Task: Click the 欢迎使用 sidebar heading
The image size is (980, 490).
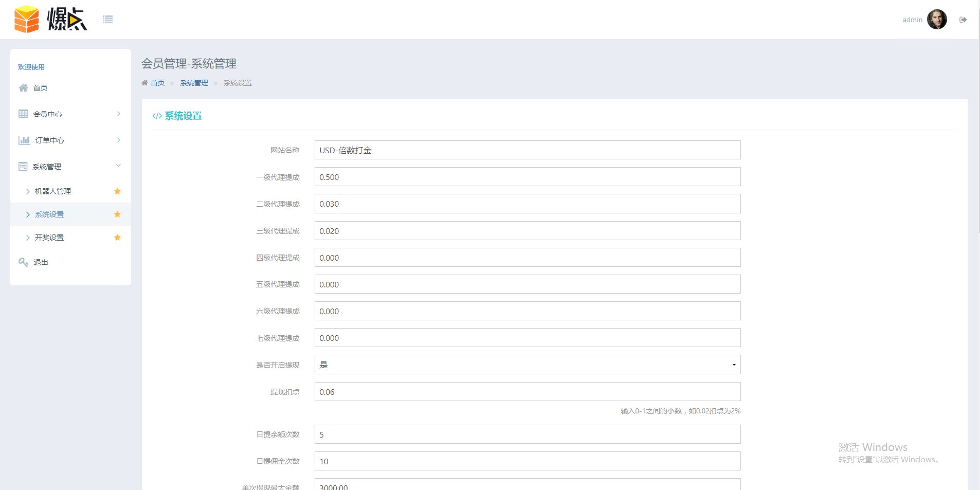Action: (31, 67)
